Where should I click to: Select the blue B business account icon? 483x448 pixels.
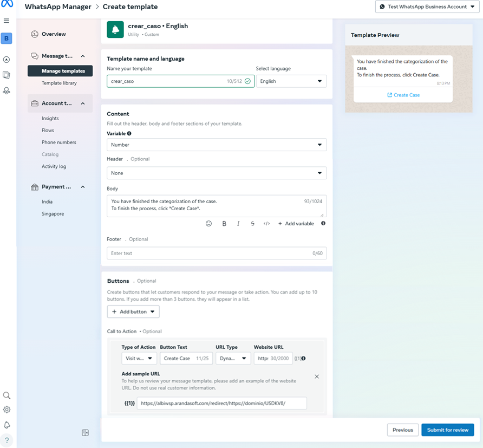[6, 38]
